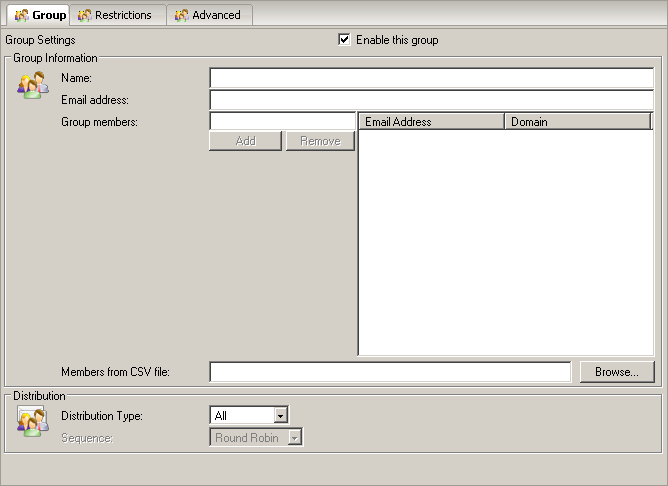Click the Browse... button for CSV file
This screenshot has height=486, width=668.
click(616, 372)
